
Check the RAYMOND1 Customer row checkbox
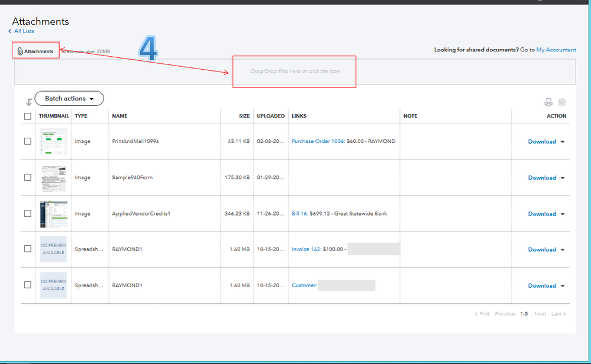pos(28,285)
